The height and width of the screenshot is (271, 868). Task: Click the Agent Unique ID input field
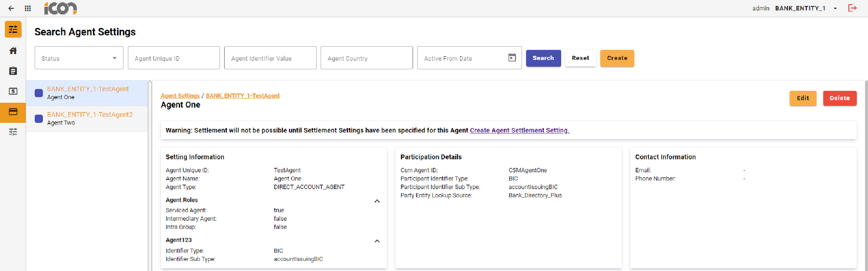tap(174, 58)
